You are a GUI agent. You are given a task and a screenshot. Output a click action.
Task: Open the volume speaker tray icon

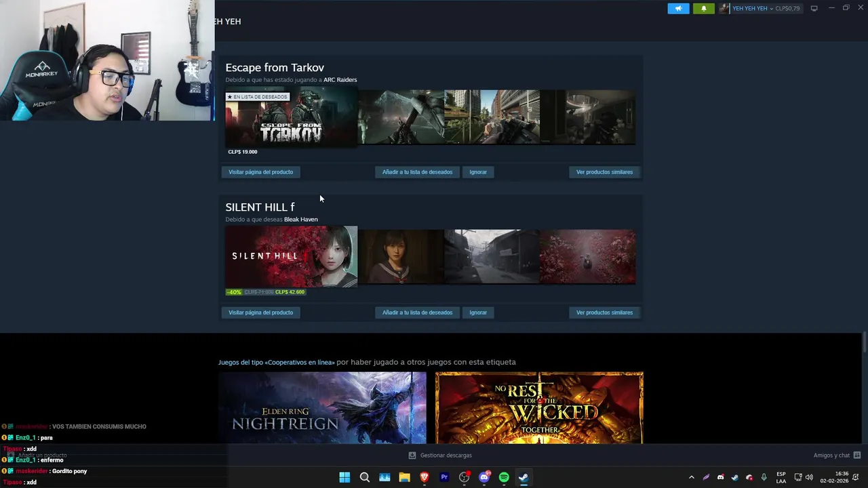(809, 477)
